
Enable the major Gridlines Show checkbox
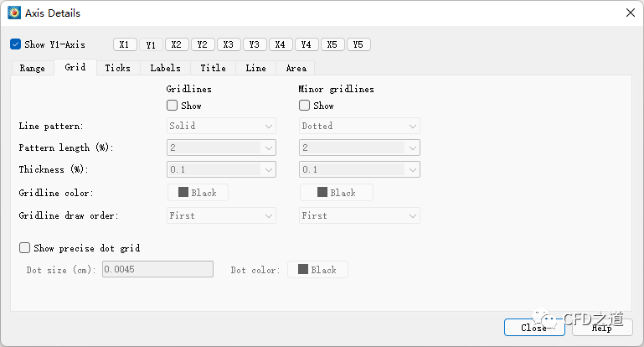173,106
